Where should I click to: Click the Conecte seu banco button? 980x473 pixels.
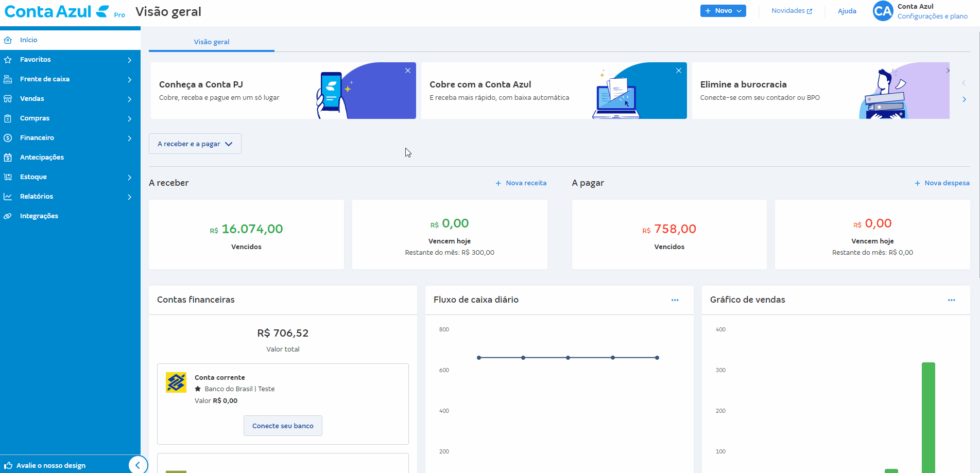point(283,426)
